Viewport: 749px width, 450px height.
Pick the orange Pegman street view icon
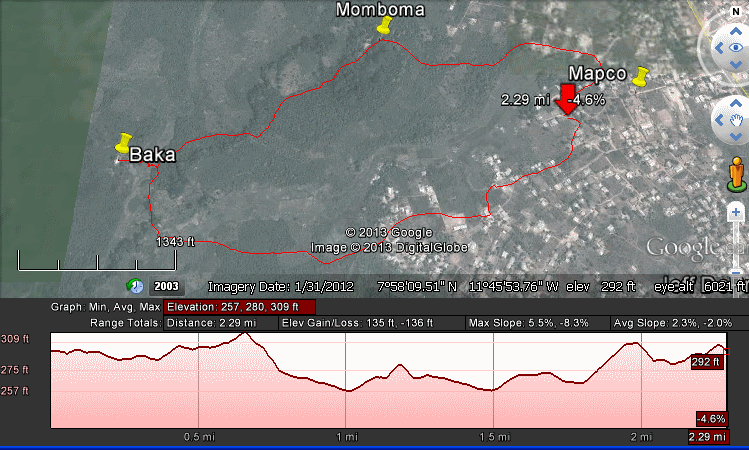pyautogui.click(x=737, y=173)
